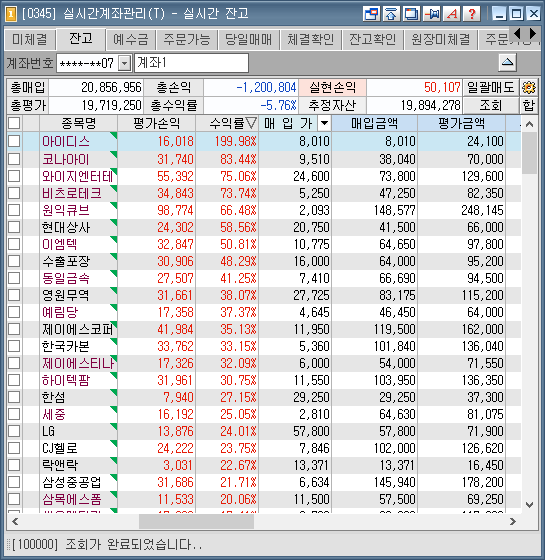Check the 삼성중공업 row checkbox
Viewport: 545px width, 560px height.
coord(14,482)
